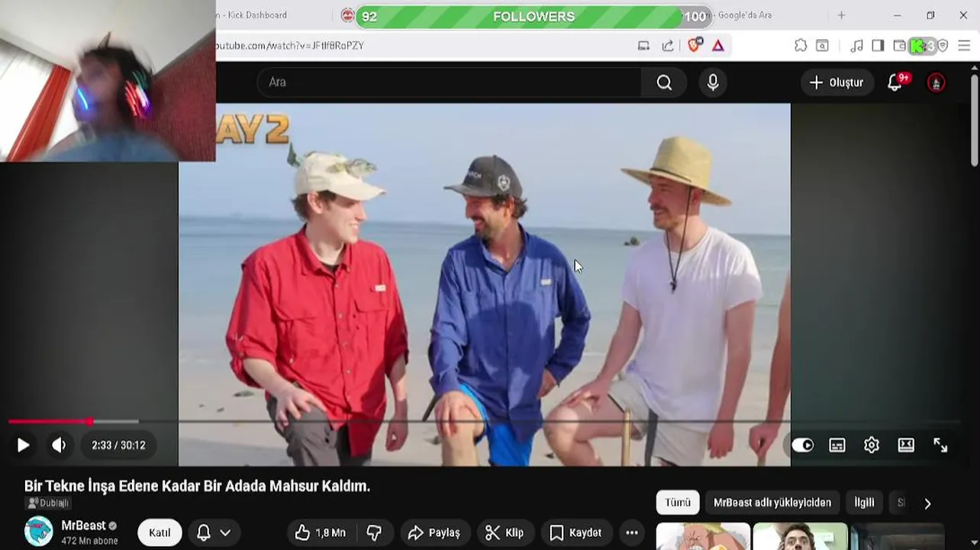Viewport: 980px width, 550px height.
Task: Focus the YouTube Ara search field
Action: click(450, 82)
